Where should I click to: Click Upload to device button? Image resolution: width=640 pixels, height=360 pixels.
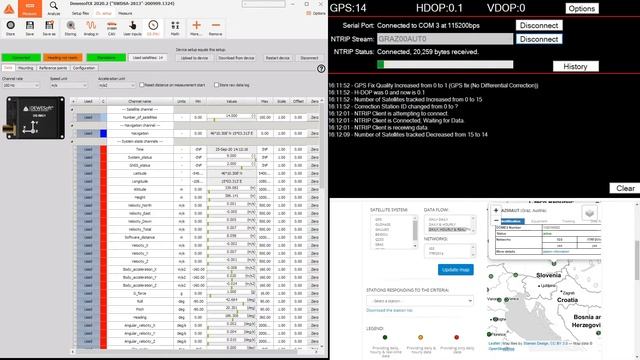coord(194,58)
